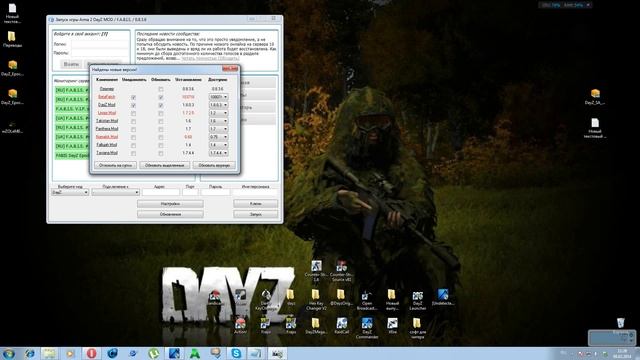
Task: Click the 'Обновления' button
Action: coord(170,214)
